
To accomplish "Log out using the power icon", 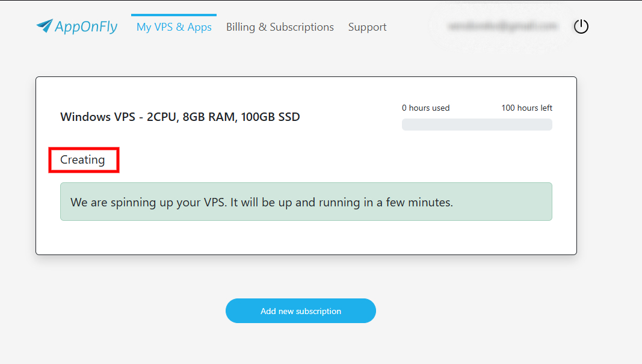I will pyautogui.click(x=581, y=26).
